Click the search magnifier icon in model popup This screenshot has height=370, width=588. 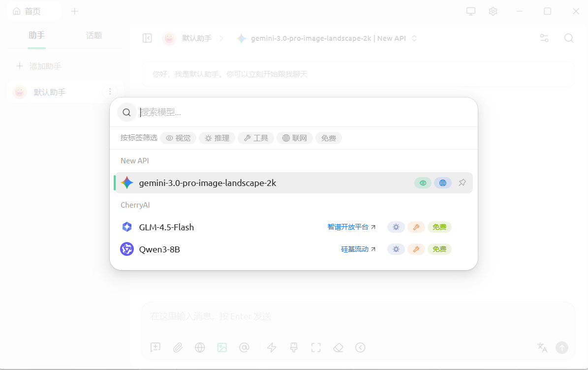127,112
